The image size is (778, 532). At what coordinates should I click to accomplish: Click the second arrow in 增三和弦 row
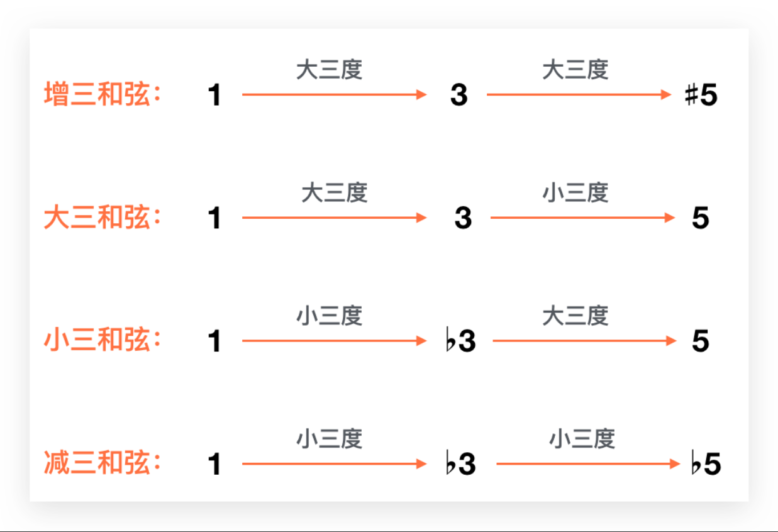click(x=579, y=95)
